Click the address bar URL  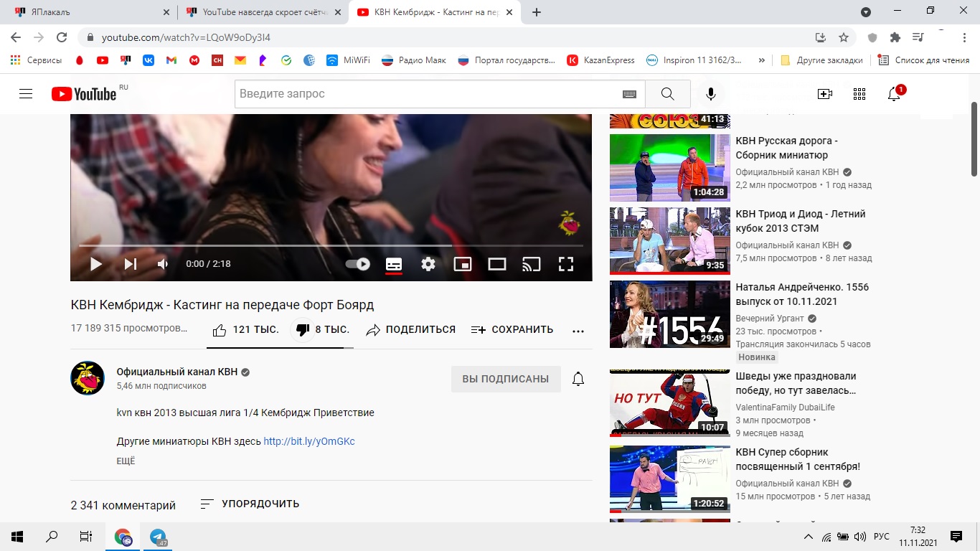[x=186, y=37]
